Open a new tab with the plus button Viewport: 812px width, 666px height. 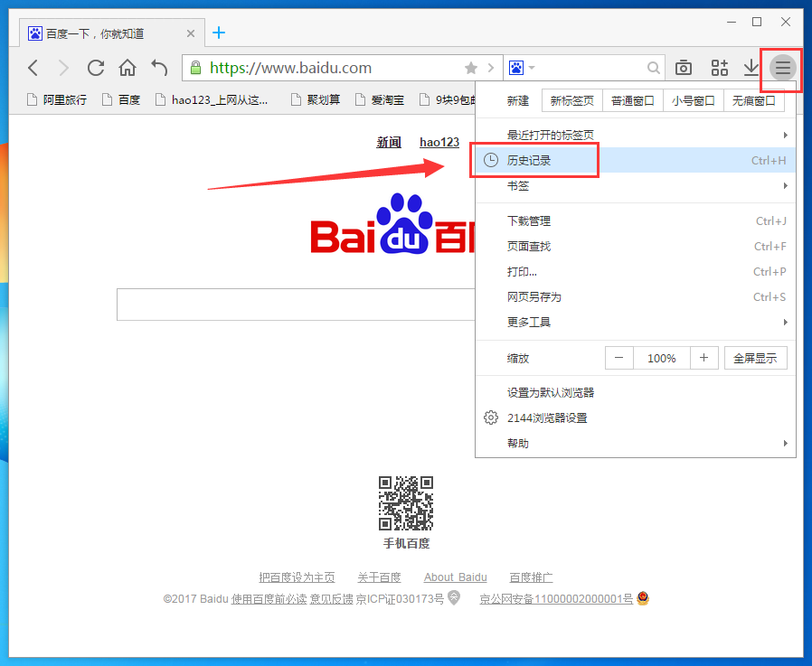pos(219,33)
